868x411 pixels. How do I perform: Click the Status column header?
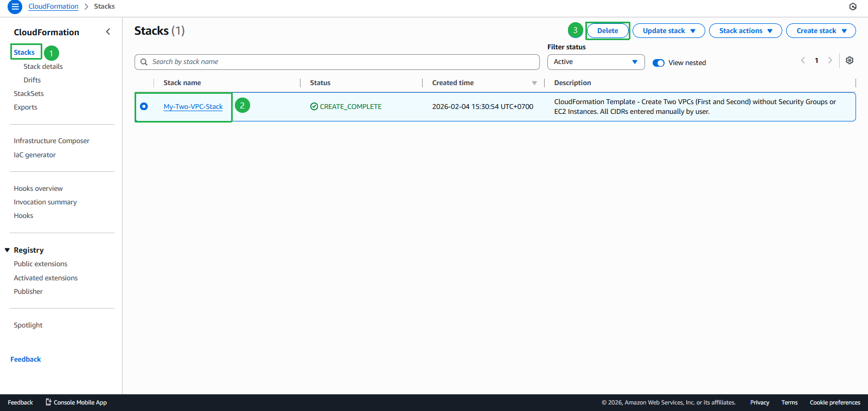click(x=320, y=83)
